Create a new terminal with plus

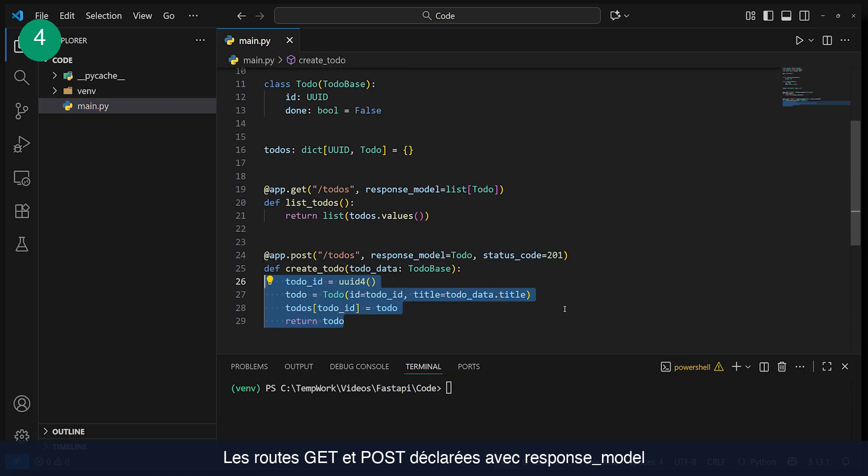pyautogui.click(x=736, y=367)
